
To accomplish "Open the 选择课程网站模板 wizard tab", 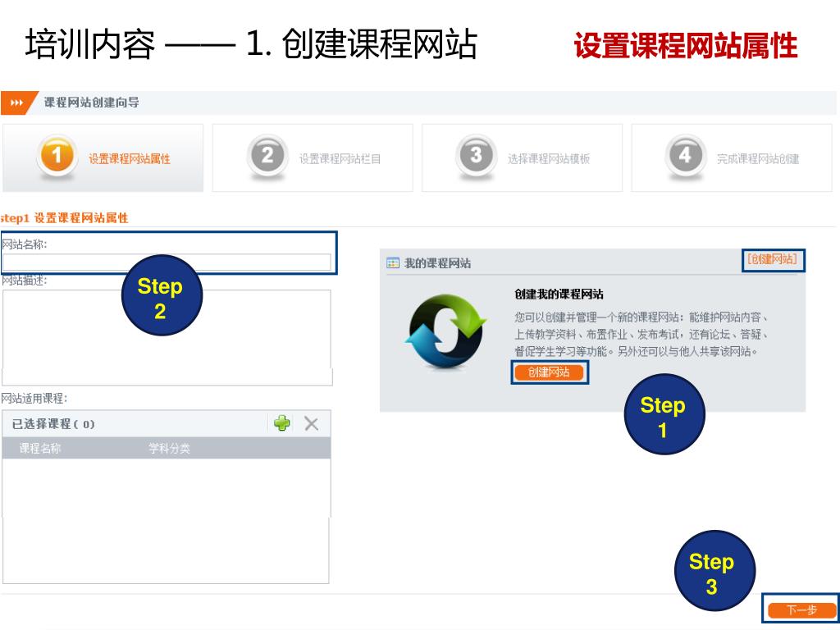I will pos(522,157).
